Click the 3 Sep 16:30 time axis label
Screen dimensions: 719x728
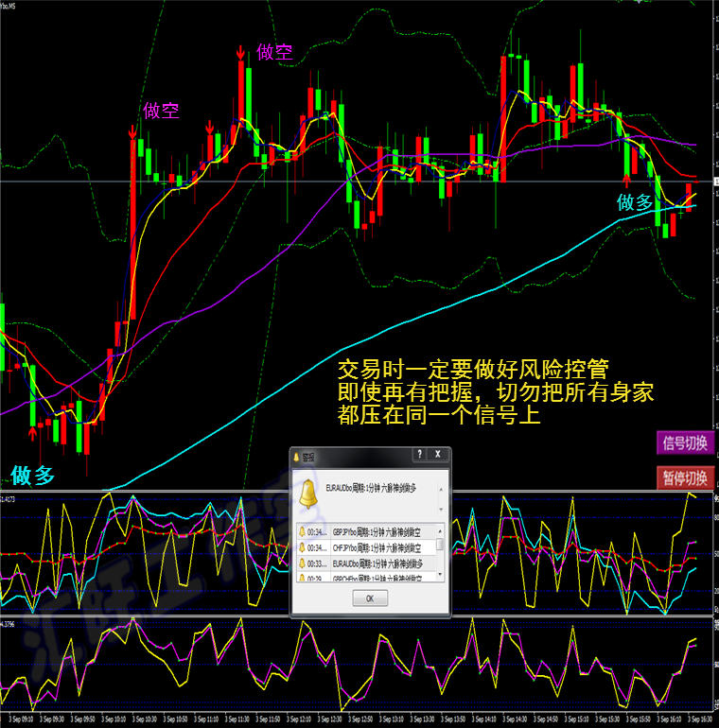699,719
